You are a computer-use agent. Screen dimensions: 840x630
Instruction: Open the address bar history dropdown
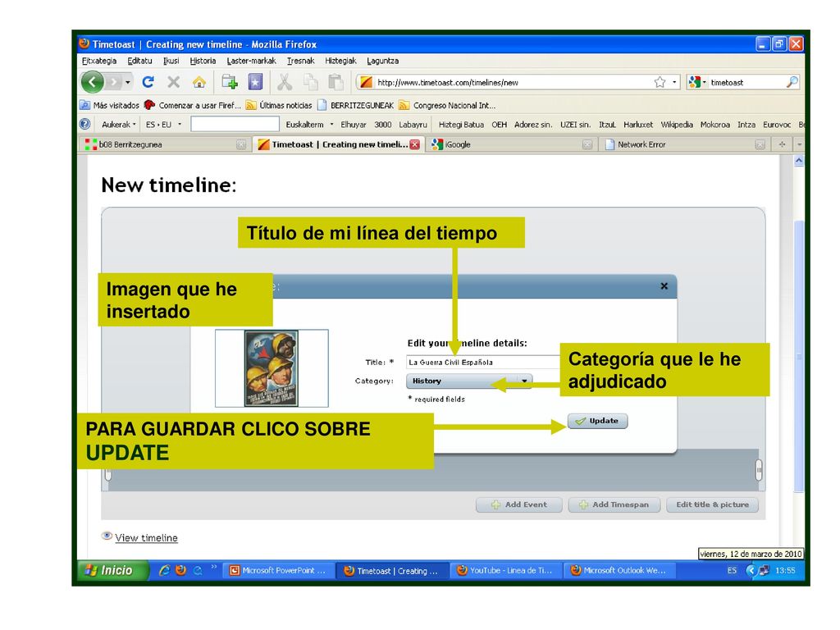pos(674,82)
